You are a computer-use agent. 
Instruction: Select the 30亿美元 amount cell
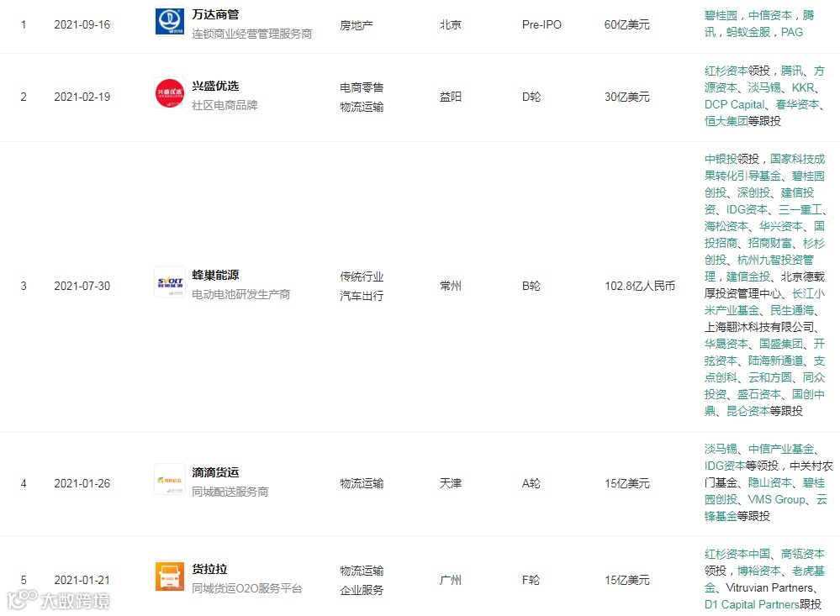(x=626, y=97)
